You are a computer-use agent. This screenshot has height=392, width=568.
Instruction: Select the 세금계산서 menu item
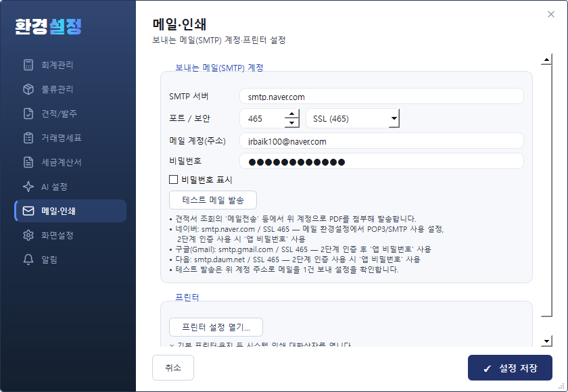(70, 162)
